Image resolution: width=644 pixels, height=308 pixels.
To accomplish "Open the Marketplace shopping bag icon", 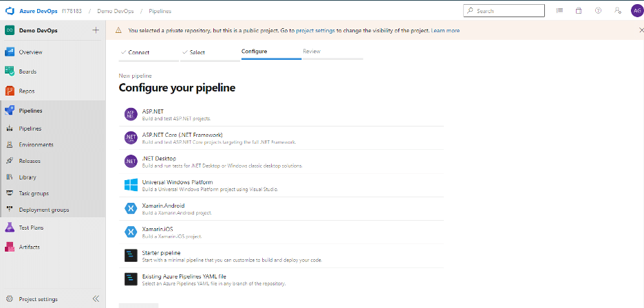I will tap(579, 11).
